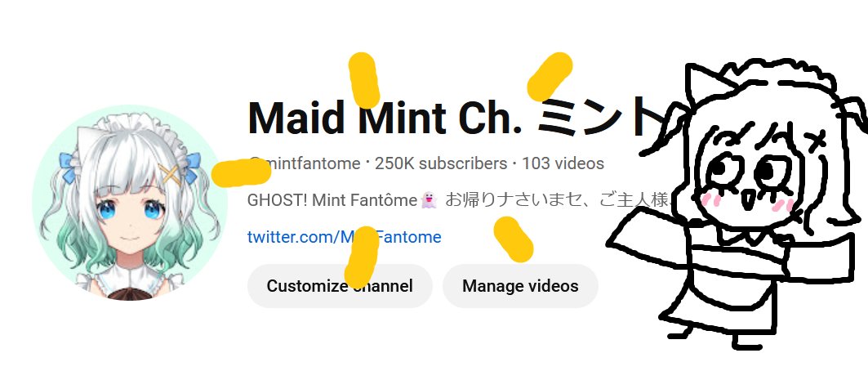Click the yellow stroke beside the avatar

(x=242, y=172)
